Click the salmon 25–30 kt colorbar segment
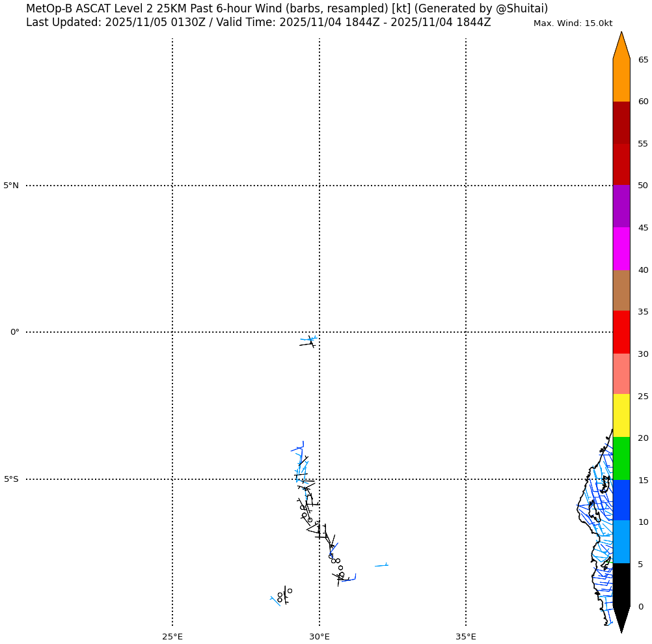 621,374
